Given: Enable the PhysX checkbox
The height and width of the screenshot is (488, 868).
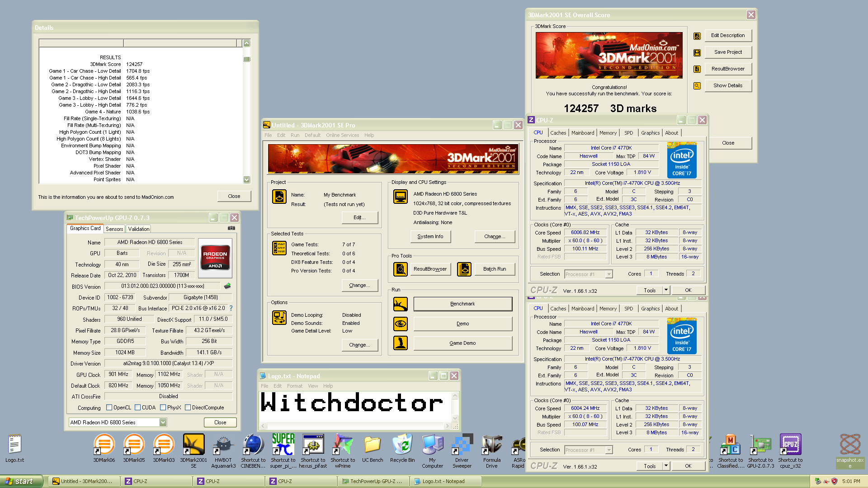Looking at the screenshot, I should pyautogui.click(x=163, y=408).
